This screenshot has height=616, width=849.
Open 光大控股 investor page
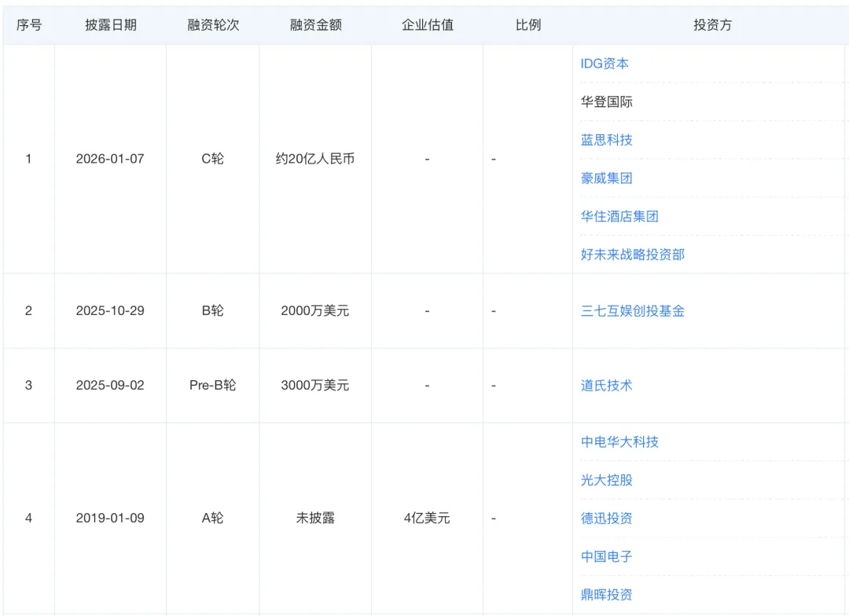click(606, 480)
